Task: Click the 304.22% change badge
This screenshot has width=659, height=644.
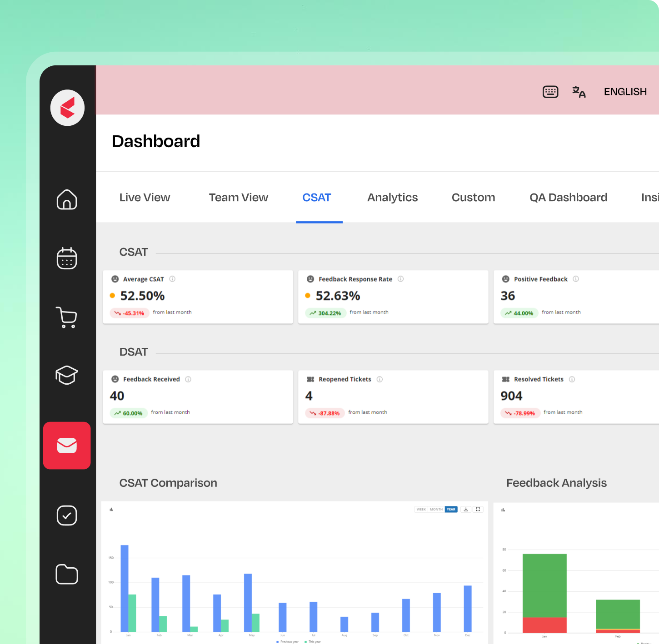Action: click(325, 313)
